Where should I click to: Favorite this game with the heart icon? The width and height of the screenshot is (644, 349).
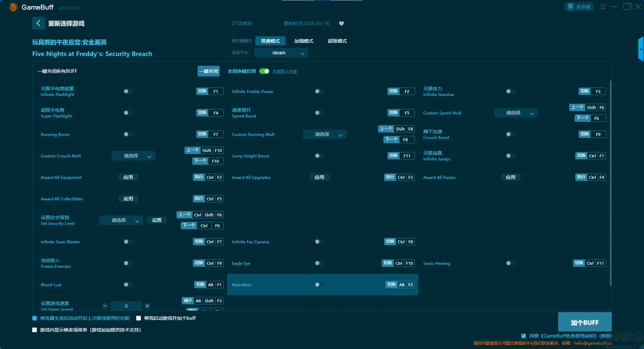pos(341,23)
